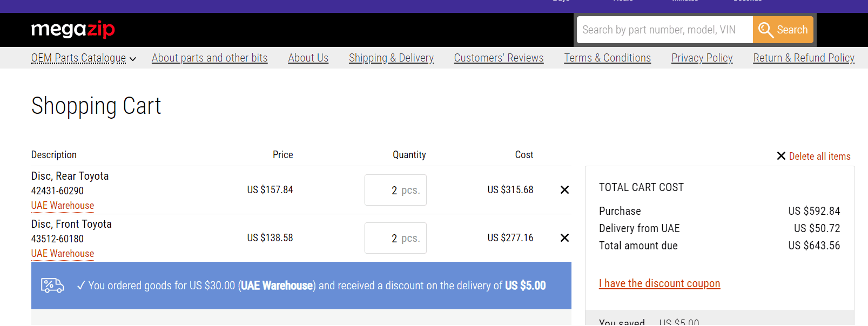The width and height of the screenshot is (868, 326).
Task: Click the megazip logo
Action: [x=73, y=29]
